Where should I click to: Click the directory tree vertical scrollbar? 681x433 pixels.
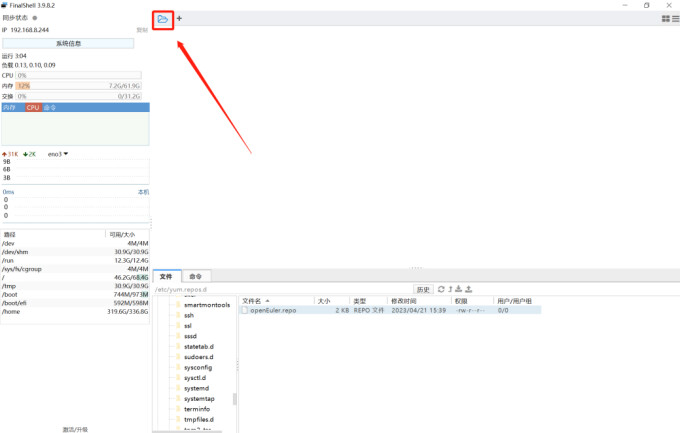point(236,398)
